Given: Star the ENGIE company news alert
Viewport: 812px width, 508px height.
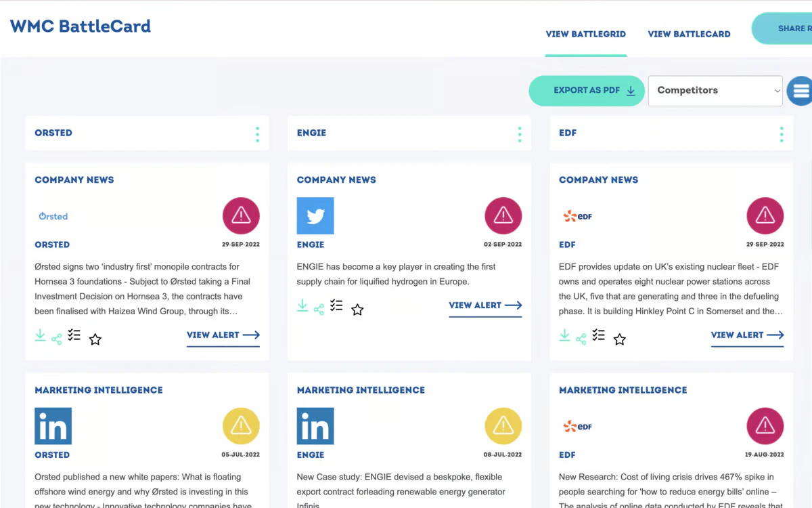Looking at the screenshot, I should click(357, 309).
